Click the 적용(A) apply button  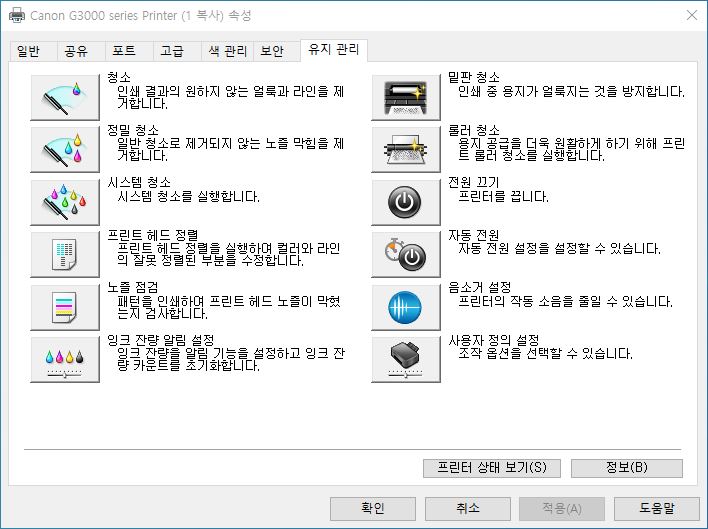562,509
